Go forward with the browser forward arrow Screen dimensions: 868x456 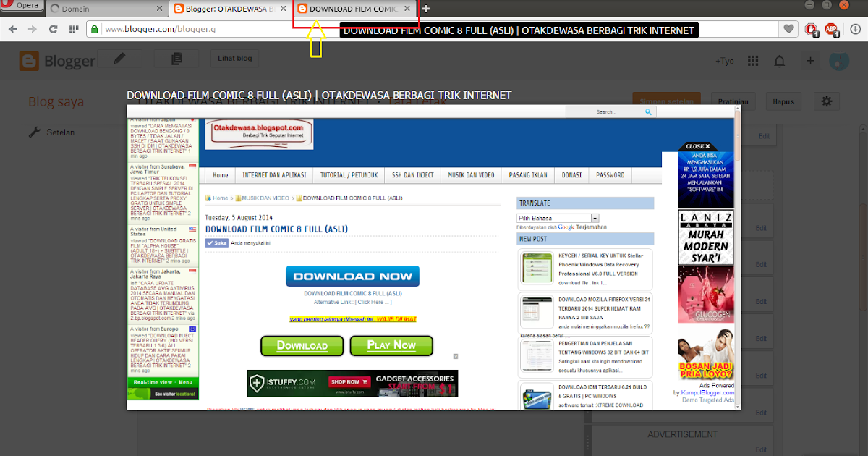click(x=33, y=30)
